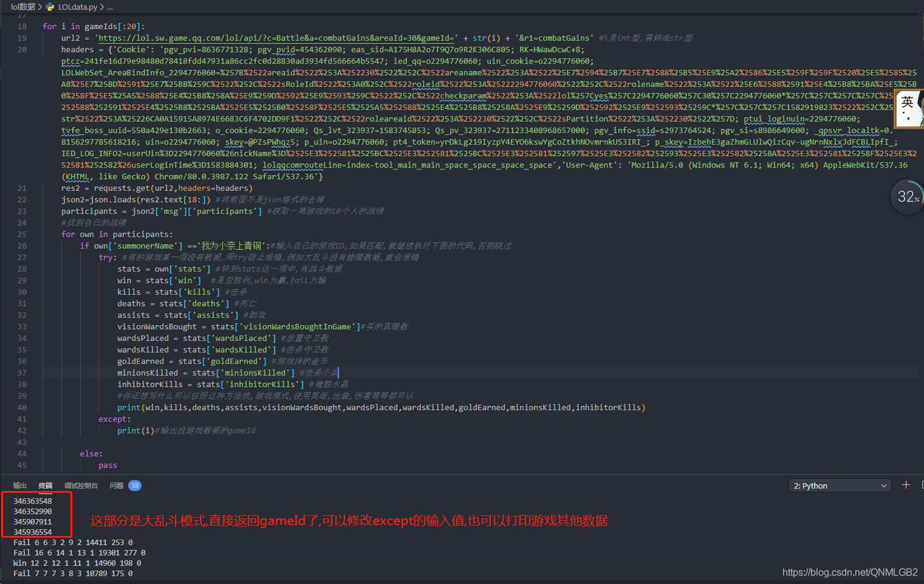Click the 'print(i)' statement on line 42

(x=136, y=430)
